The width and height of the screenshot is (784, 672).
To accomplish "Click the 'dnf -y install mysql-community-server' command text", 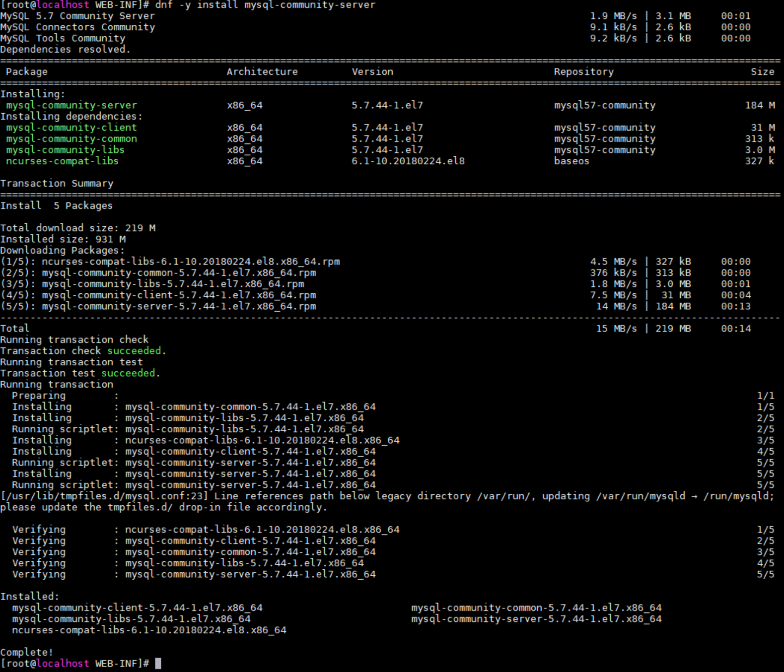I will pos(265,5).
